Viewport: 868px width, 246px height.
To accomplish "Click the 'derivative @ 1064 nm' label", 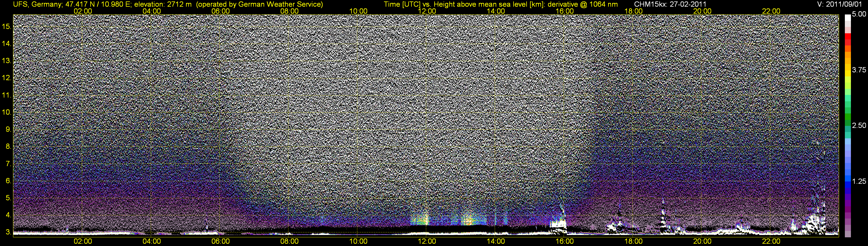I will [x=583, y=4].
